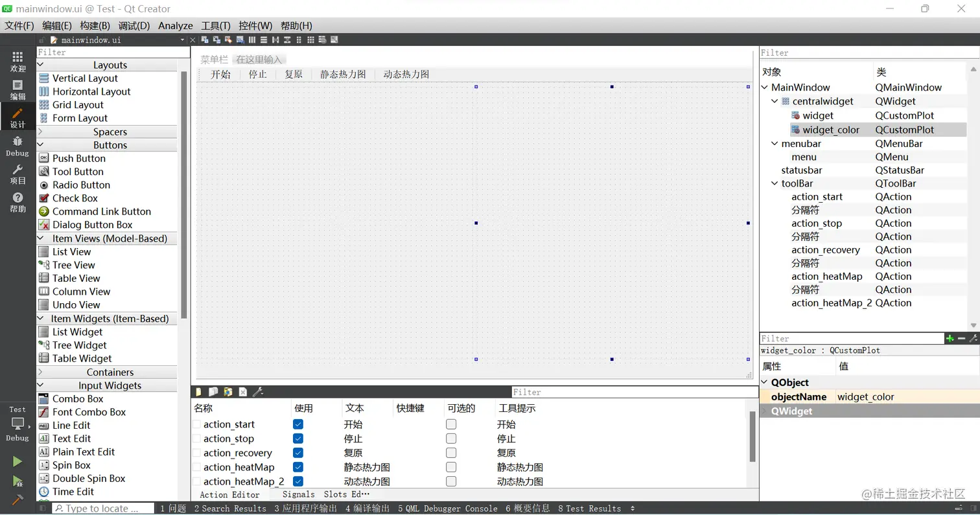The image size is (980, 515).
Task: Build project with the hammer icon
Action: tap(17, 499)
